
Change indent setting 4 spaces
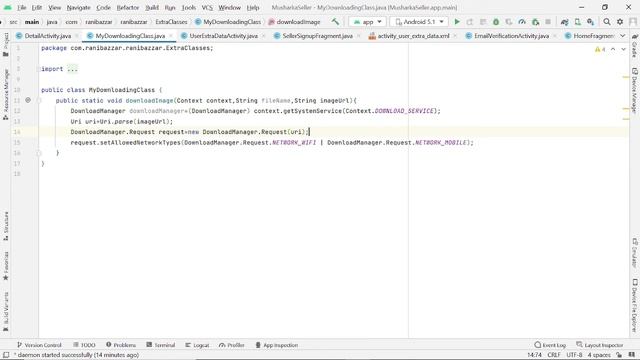pos(599,355)
